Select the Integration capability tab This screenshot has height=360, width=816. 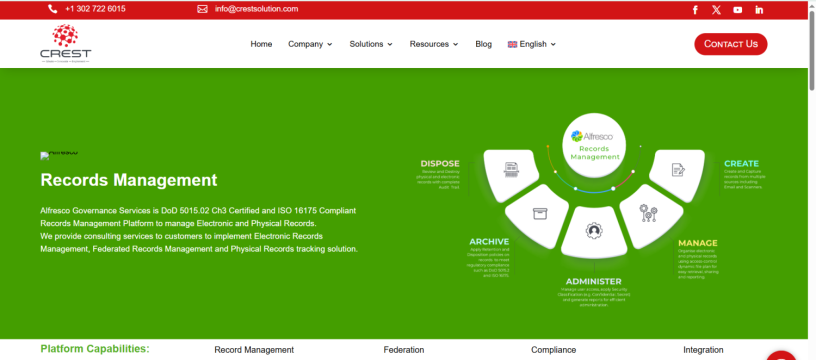click(703, 350)
